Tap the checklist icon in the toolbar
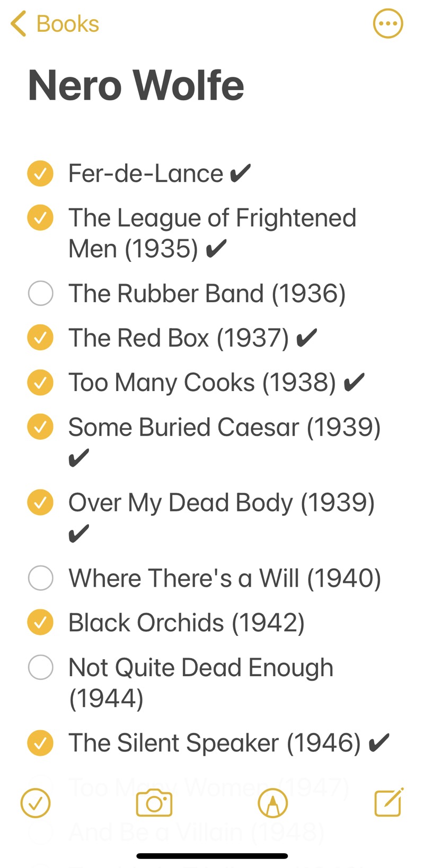Image resolution: width=424 pixels, height=868 pixels. point(35,803)
